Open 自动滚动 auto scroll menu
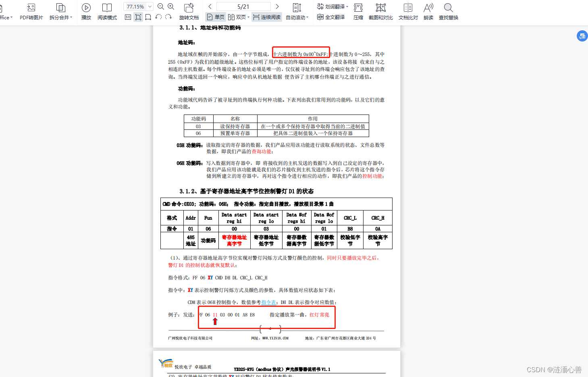 pyautogui.click(x=297, y=12)
